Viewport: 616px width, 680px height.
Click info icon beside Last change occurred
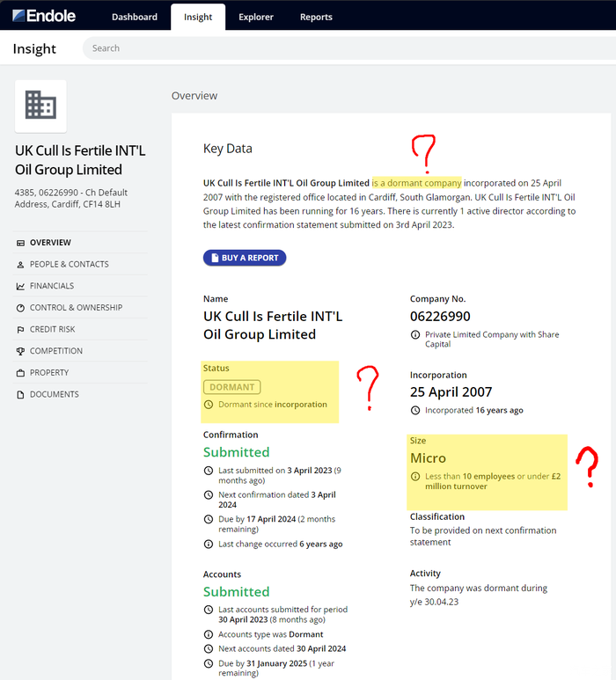coord(209,544)
